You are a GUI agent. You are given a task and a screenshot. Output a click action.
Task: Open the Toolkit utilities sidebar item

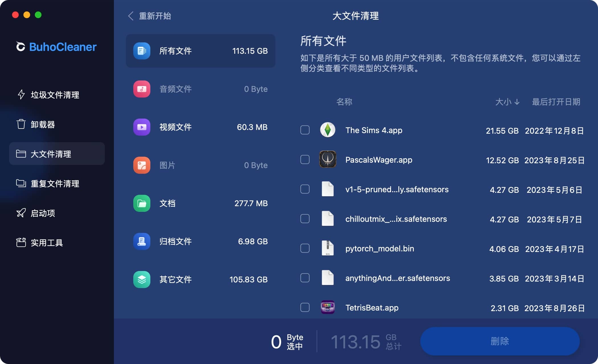click(47, 243)
